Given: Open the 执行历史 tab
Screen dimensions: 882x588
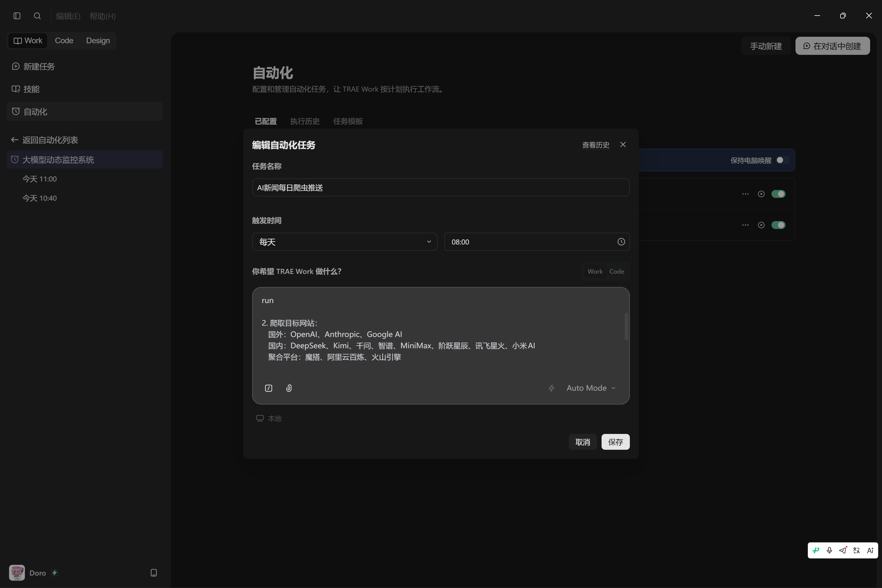Looking at the screenshot, I should [x=304, y=122].
